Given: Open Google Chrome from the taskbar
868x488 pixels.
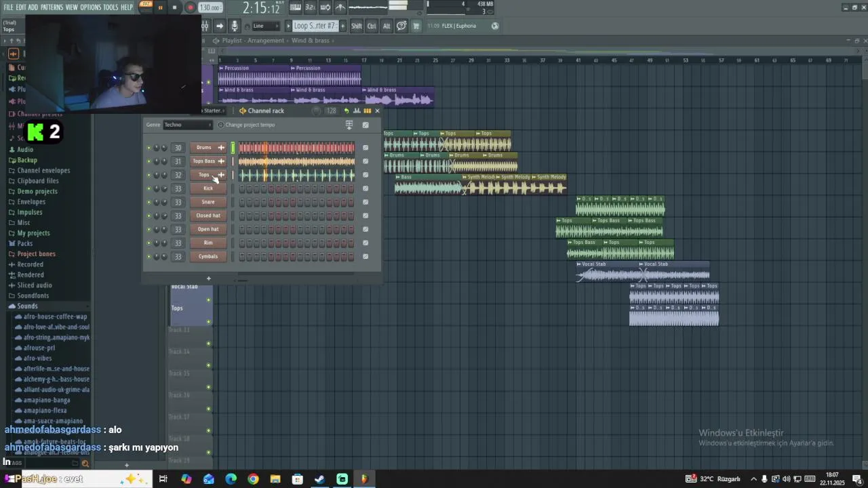Looking at the screenshot, I should click(x=253, y=479).
